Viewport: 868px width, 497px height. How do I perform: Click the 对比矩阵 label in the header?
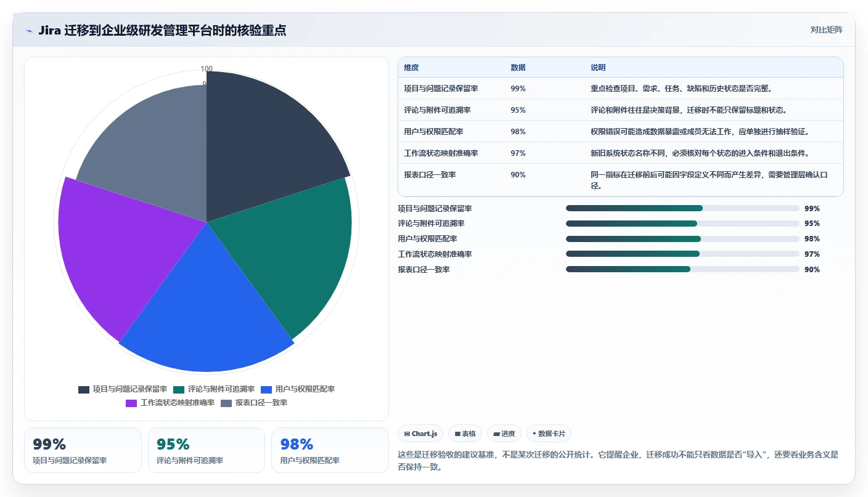(826, 30)
